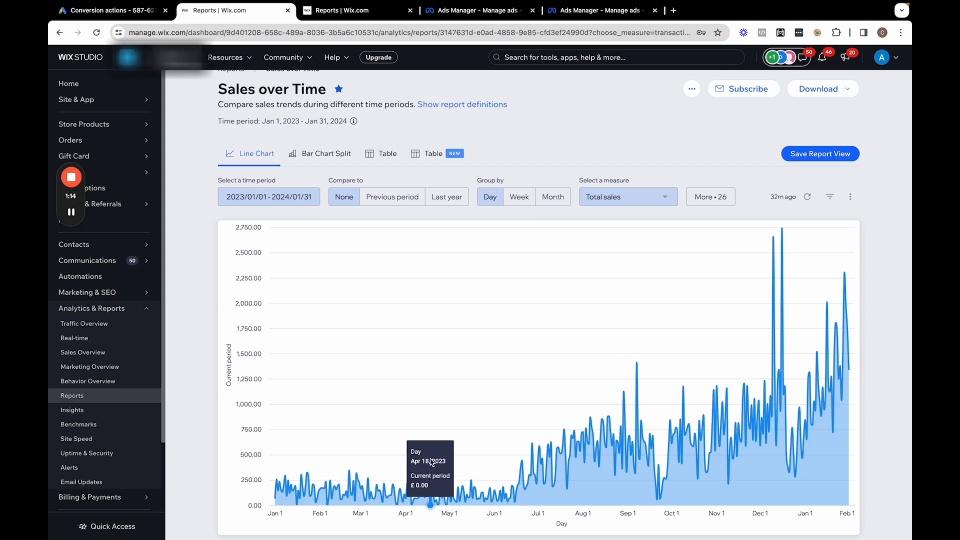Expand Marketing & SEO in sidebar
Screen dimensions: 960x540
[103, 292]
